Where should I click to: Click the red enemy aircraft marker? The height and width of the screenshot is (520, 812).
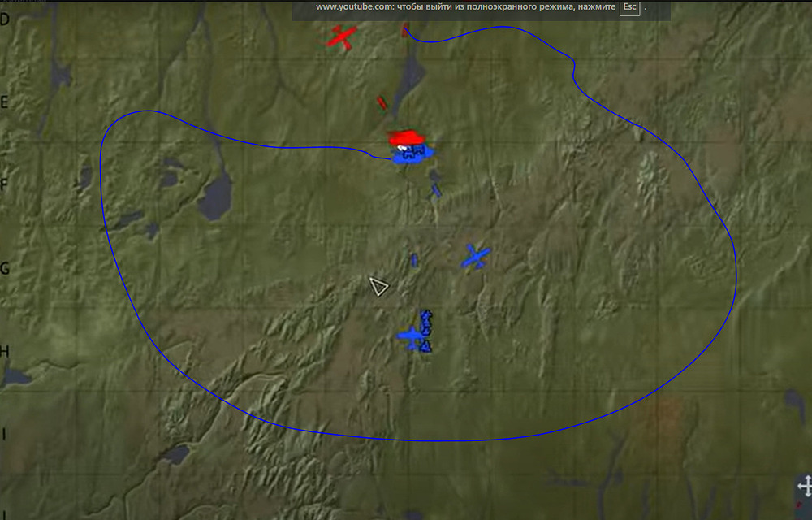point(343,37)
